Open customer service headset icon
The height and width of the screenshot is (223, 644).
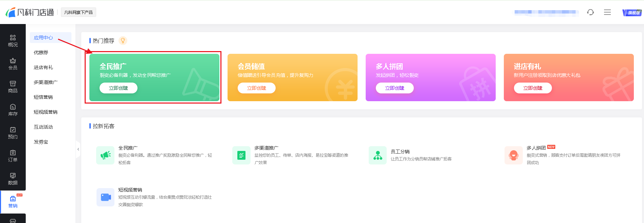point(591,12)
